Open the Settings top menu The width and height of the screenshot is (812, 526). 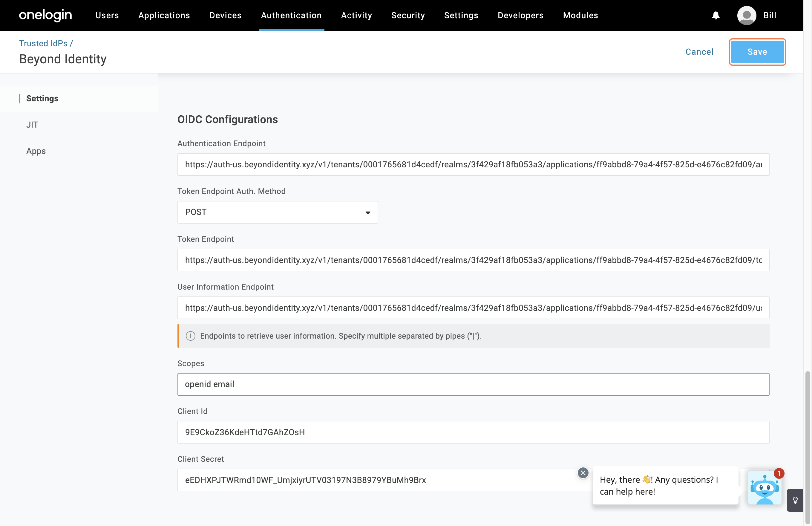[461, 15]
